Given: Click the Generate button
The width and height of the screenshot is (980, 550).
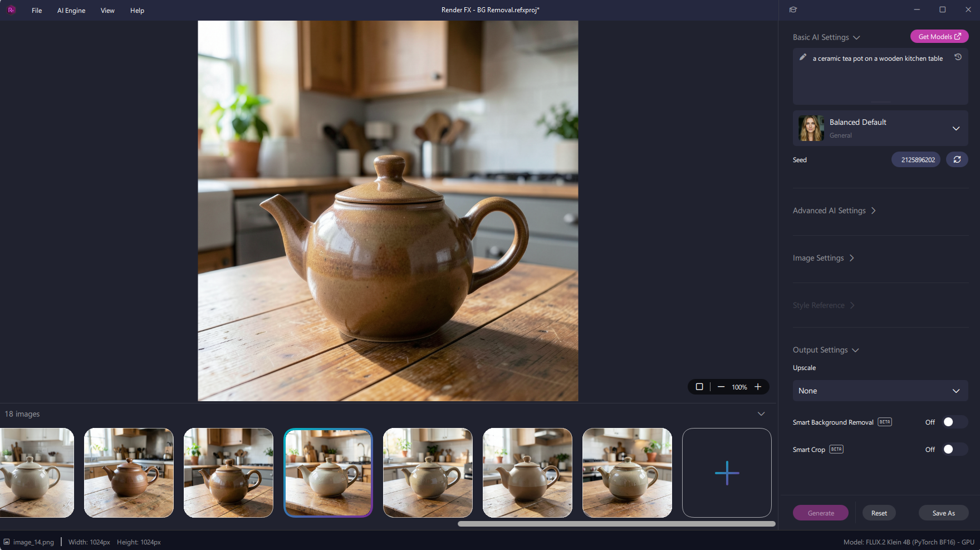Looking at the screenshot, I should click(821, 513).
